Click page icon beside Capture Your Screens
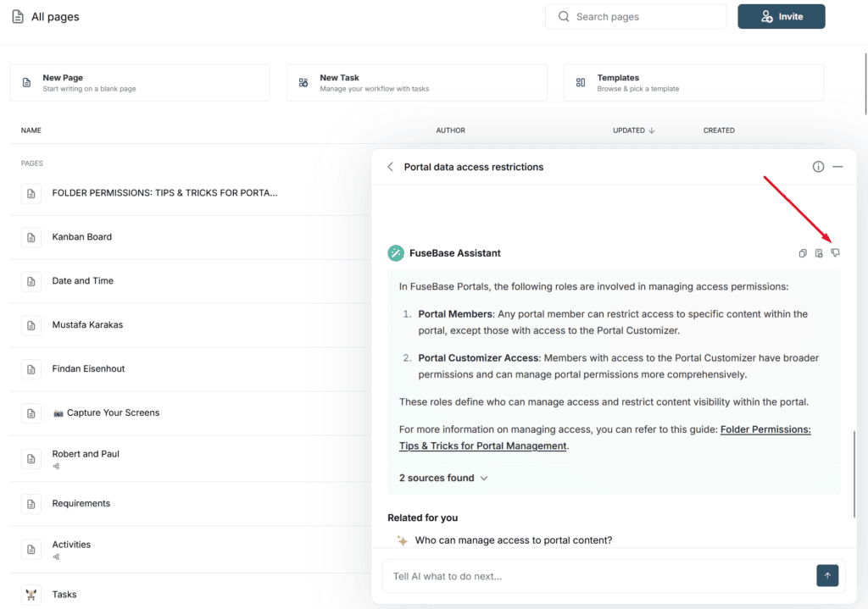This screenshot has height=609, width=868. pyautogui.click(x=31, y=413)
